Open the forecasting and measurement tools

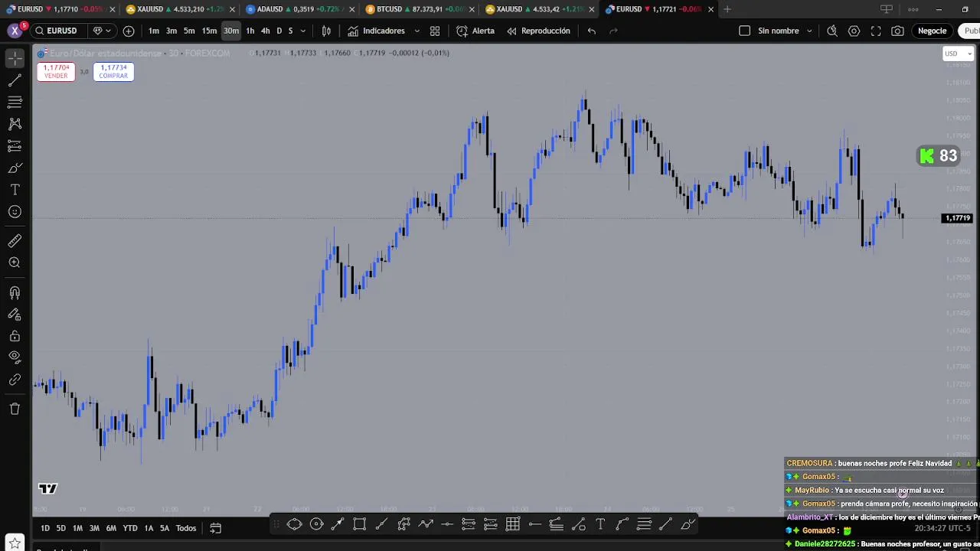pyautogui.click(x=15, y=145)
